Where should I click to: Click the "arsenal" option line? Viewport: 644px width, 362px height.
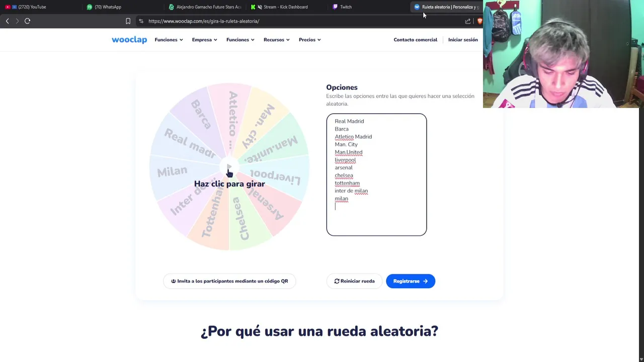[344, 168]
